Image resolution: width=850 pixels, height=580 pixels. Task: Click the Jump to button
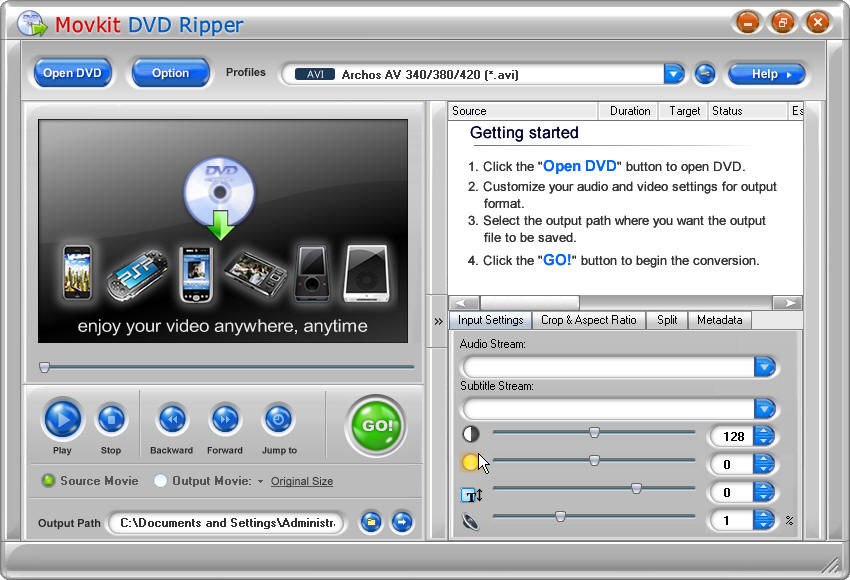pyautogui.click(x=279, y=419)
